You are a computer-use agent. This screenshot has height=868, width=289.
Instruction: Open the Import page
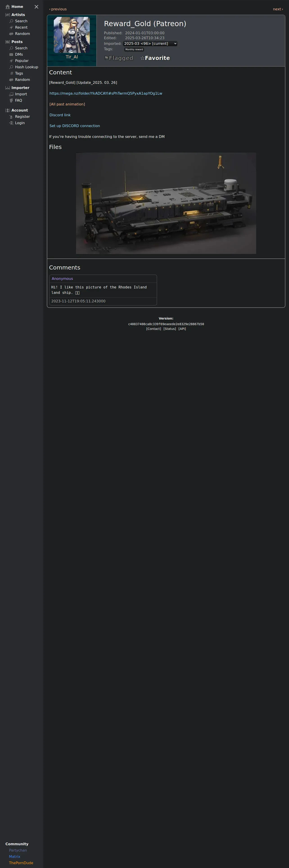click(21, 94)
